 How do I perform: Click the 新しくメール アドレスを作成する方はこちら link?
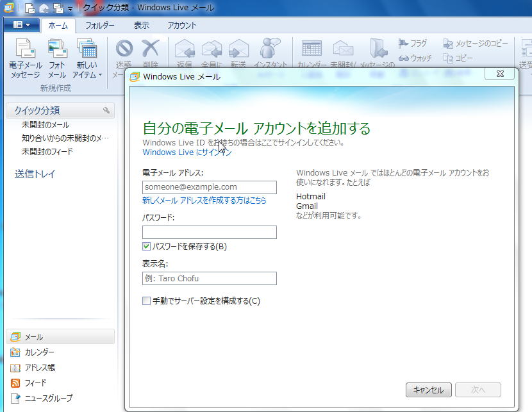[204, 201]
